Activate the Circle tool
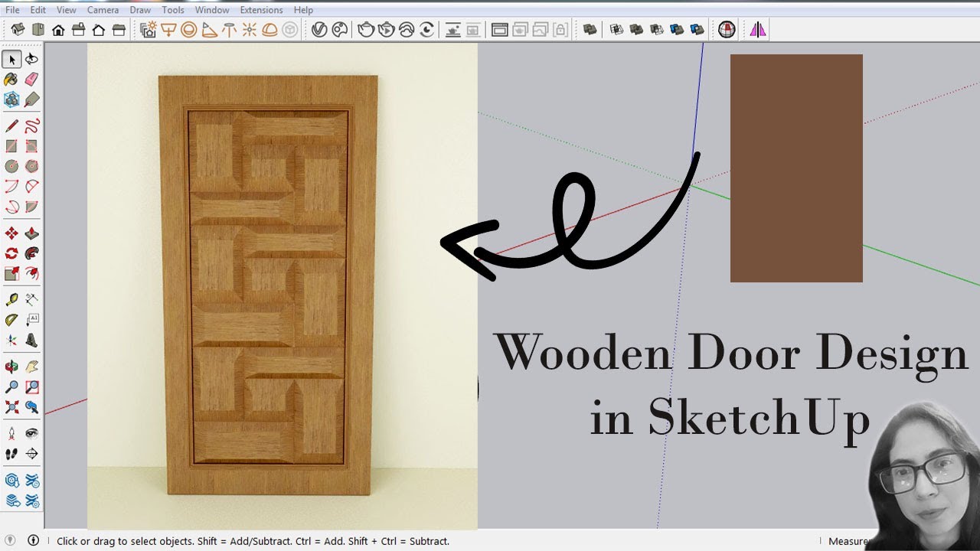The height and width of the screenshot is (551, 980). (11, 166)
